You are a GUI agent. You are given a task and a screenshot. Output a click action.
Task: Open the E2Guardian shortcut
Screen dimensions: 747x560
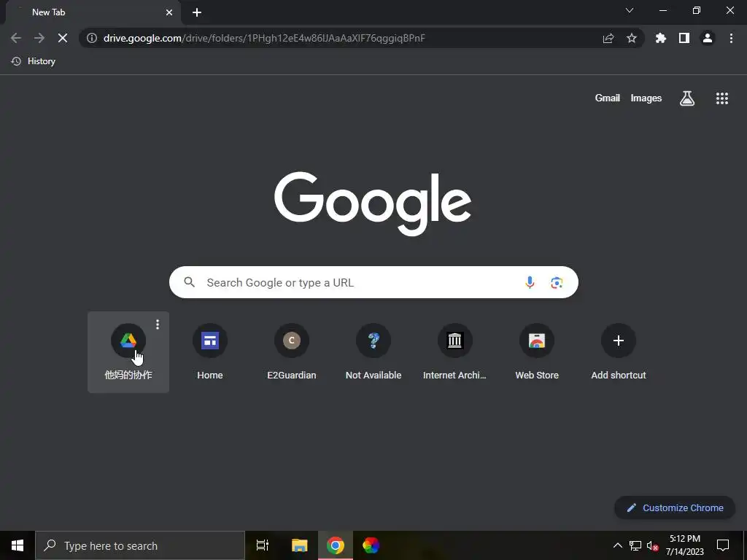click(x=292, y=352)
